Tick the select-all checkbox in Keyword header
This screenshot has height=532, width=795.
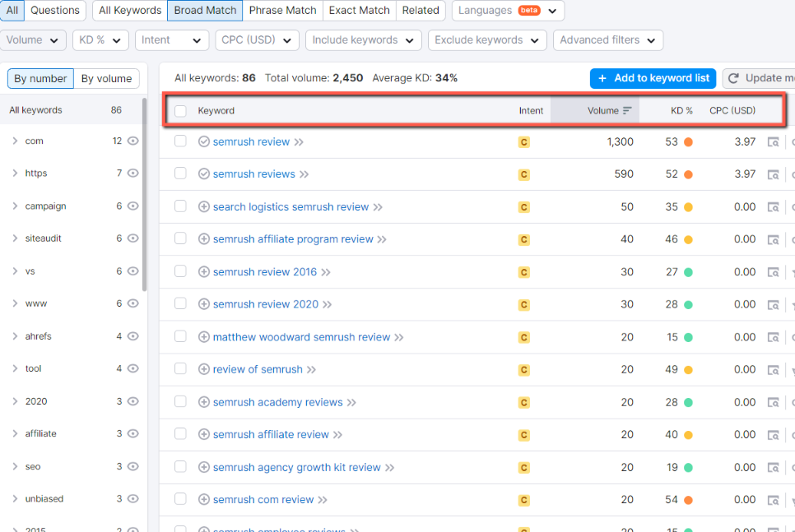[x=180, y=111]
